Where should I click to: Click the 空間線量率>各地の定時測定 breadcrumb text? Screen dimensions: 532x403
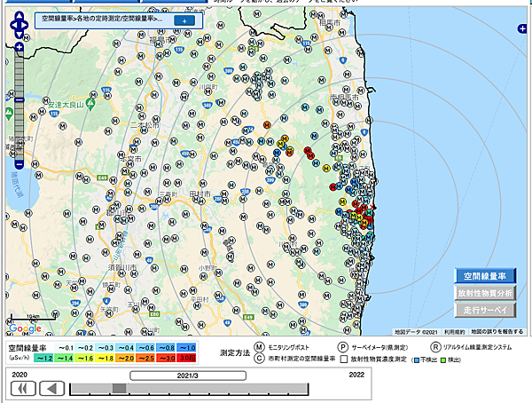(x=102, y=19)
